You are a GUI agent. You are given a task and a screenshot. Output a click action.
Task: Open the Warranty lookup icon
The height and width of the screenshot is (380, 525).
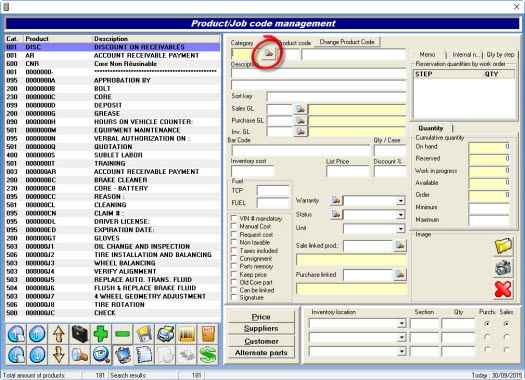336,200
